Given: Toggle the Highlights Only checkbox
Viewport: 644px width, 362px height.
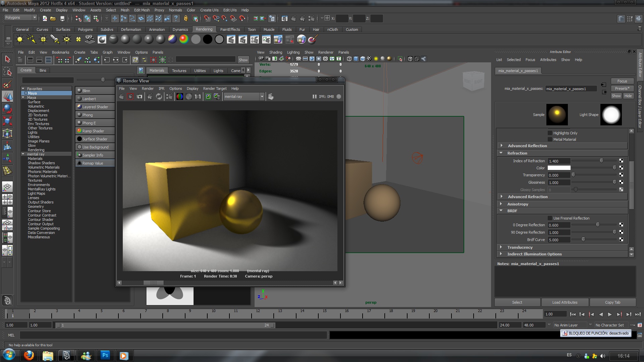Looking at the screenshot, I should 550,133.
